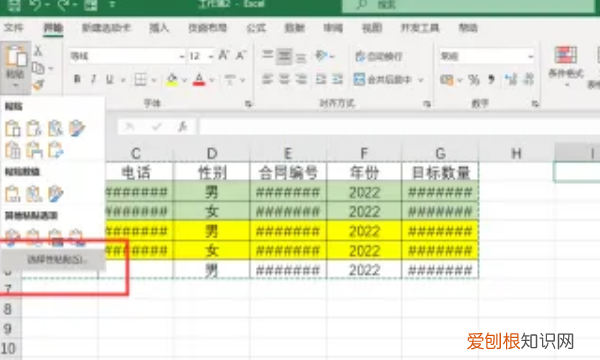Click the Align Left icon

(x=267, y=79)
